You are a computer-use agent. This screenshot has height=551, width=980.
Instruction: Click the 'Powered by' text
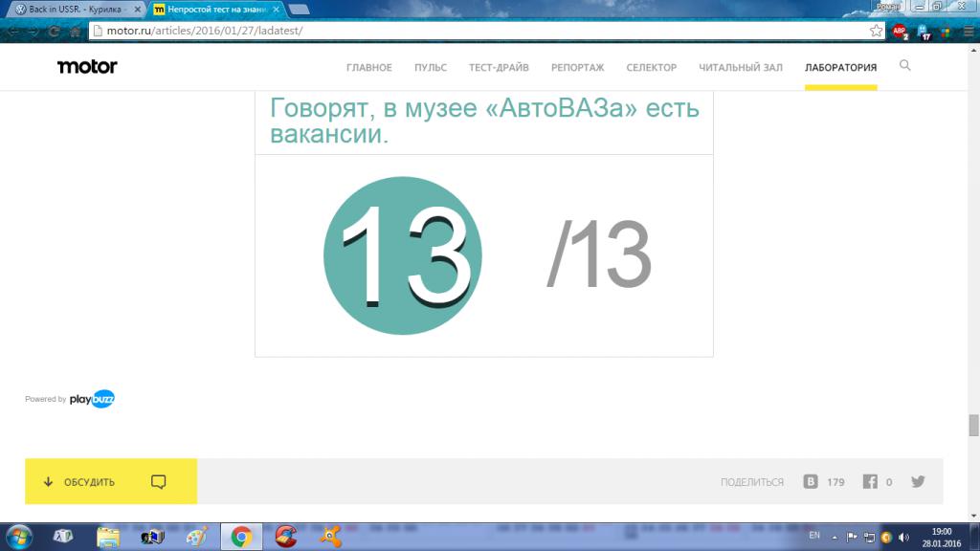click(46, 399)
